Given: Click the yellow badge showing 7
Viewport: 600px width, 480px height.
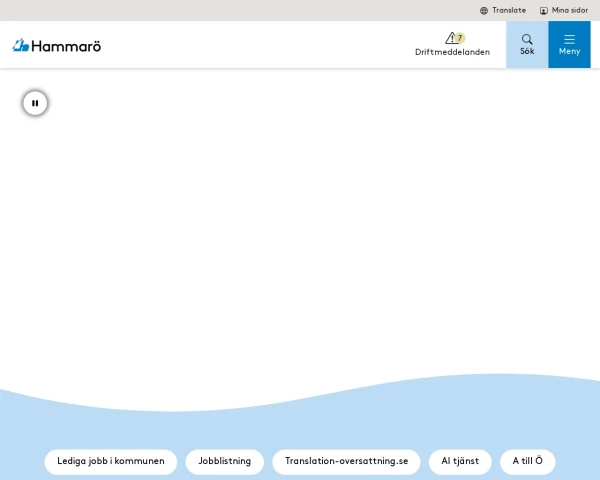Looking at the screenshot, I should click(460, 38).
